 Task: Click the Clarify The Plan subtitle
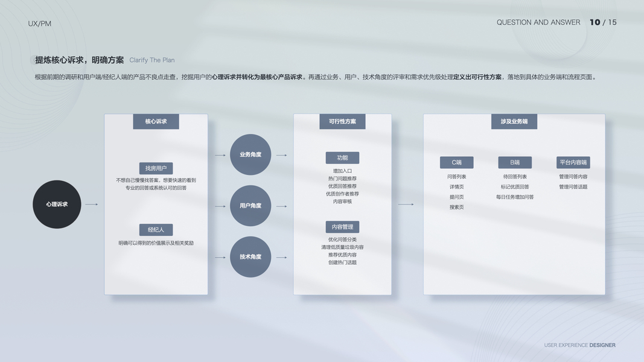click(x=152, y=60)
